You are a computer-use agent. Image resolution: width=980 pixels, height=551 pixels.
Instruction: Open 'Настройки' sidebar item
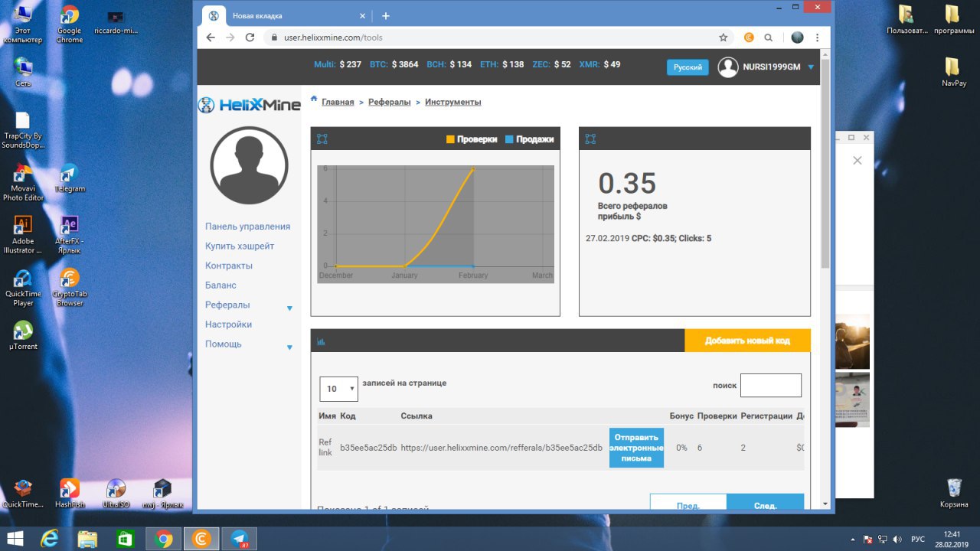click(x=228, y=324)
